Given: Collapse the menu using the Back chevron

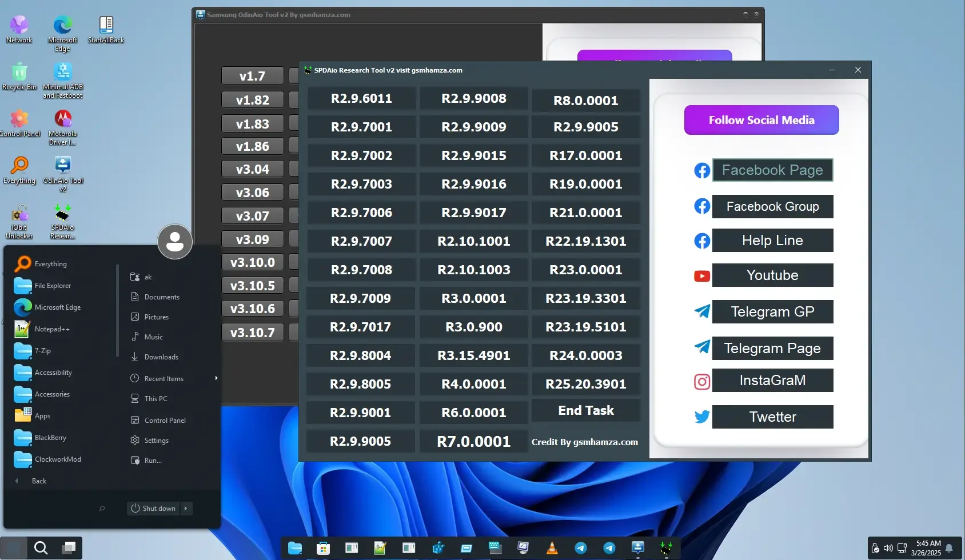Looking at the screenshot, I should coord(16,481).
